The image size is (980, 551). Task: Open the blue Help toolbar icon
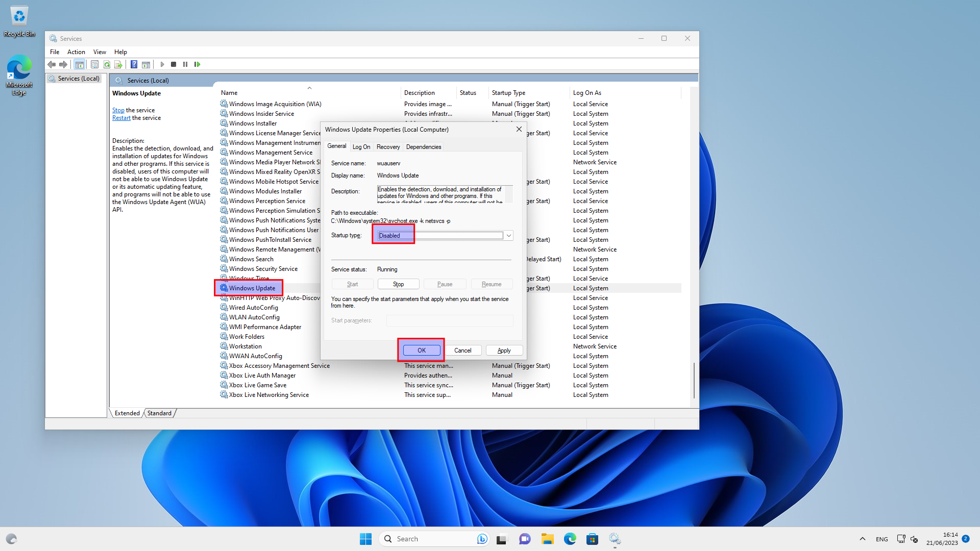pyautogui.click(x=134, y=64)
